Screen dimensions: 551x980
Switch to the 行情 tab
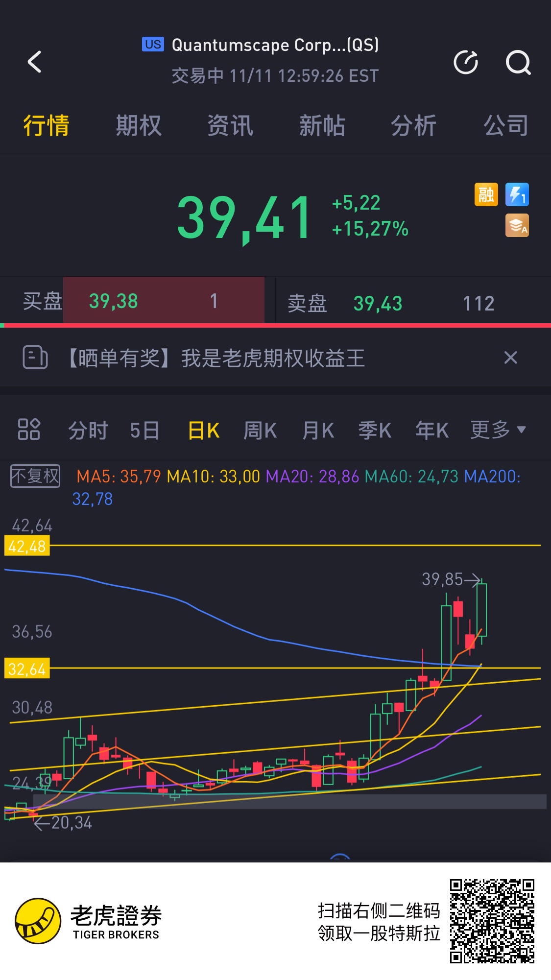(x=47, y=125)
